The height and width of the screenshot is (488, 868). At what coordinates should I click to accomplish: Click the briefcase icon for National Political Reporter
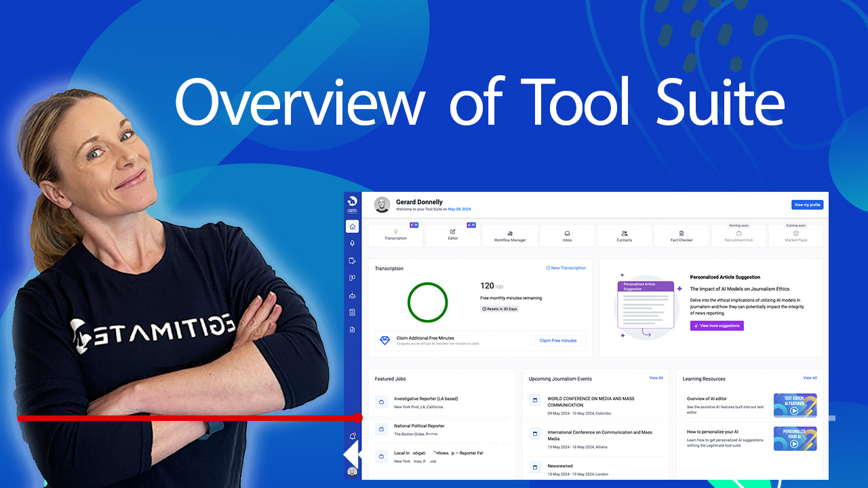(x=381, y=429)
